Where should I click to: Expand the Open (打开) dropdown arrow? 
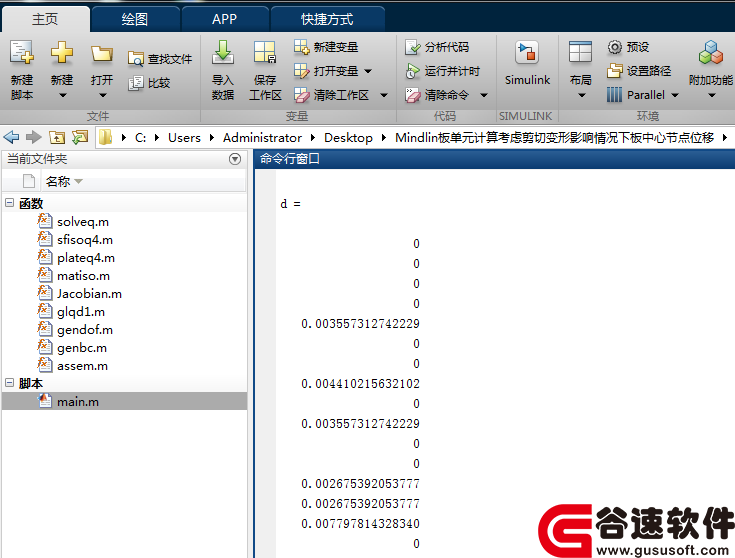pos(102,95)
